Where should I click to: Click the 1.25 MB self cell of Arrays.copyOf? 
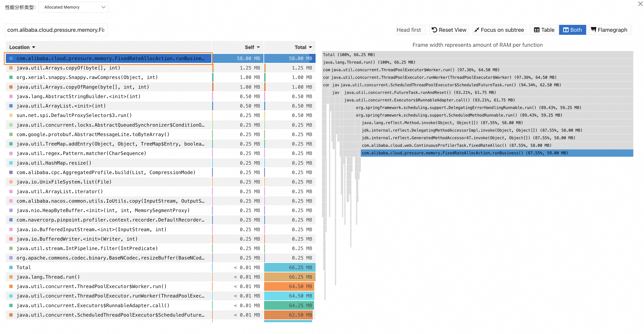[x=238, y=68]
